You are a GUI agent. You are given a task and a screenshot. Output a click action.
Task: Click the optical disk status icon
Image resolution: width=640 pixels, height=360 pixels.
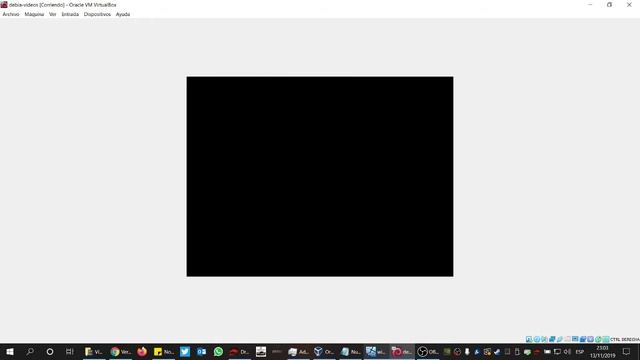pyautogui.click(x=537, y=339)
